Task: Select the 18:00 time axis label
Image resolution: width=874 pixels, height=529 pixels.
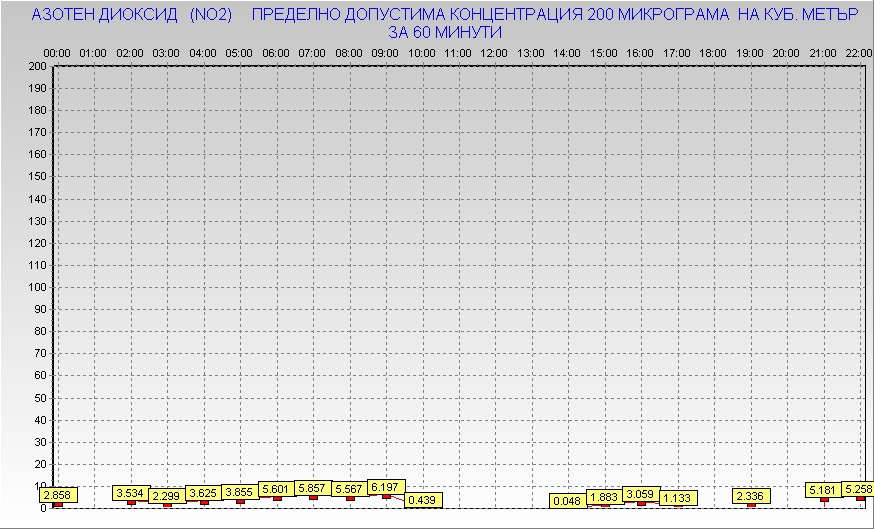Action: [712, 52]
